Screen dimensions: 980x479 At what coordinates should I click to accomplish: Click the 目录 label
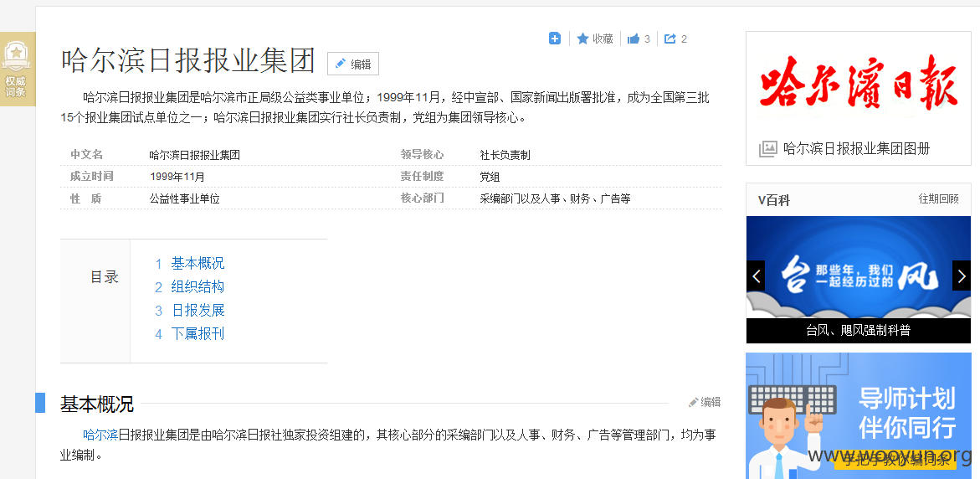105,277
